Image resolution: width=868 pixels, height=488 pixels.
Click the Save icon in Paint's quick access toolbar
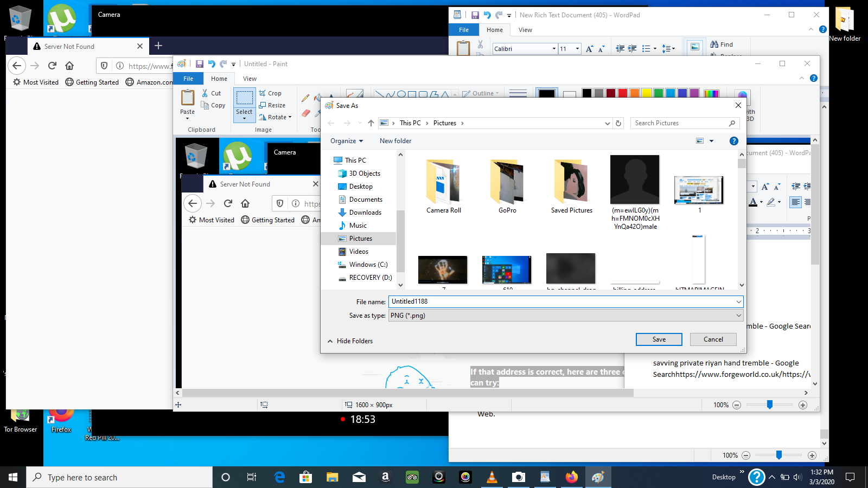tap(200, 64)
